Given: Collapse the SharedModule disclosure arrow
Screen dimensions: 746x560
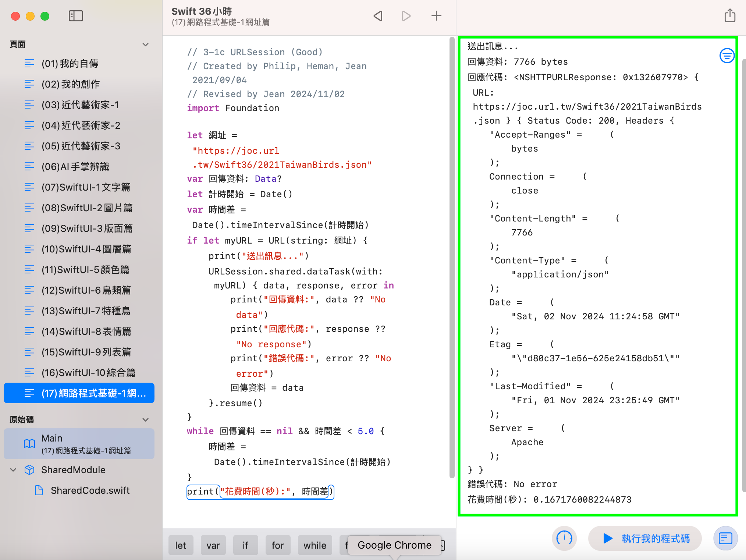Looking at the screenshot, I should [x=13, y=470].
